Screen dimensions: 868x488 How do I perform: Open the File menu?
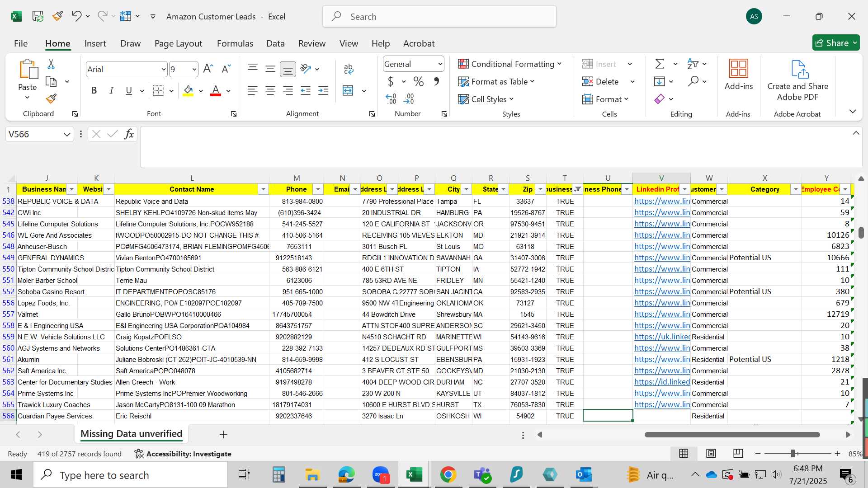click(x=21, y=43)
